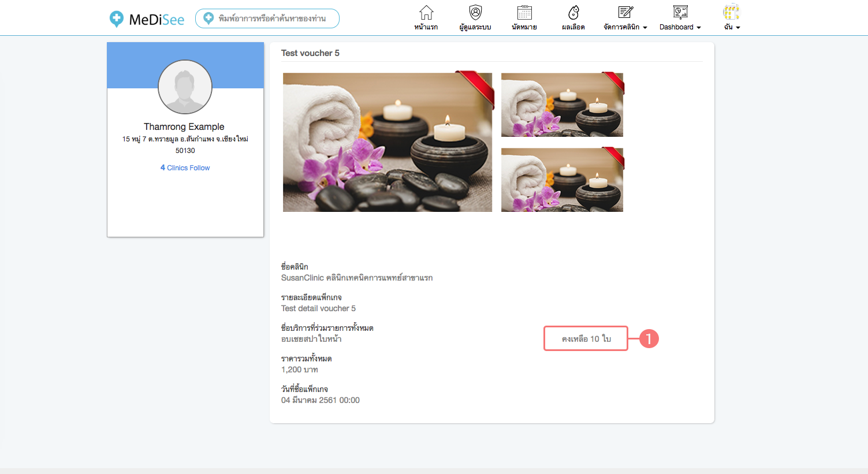Select the หน้าแรก menu label

click(x=426, y=27)
